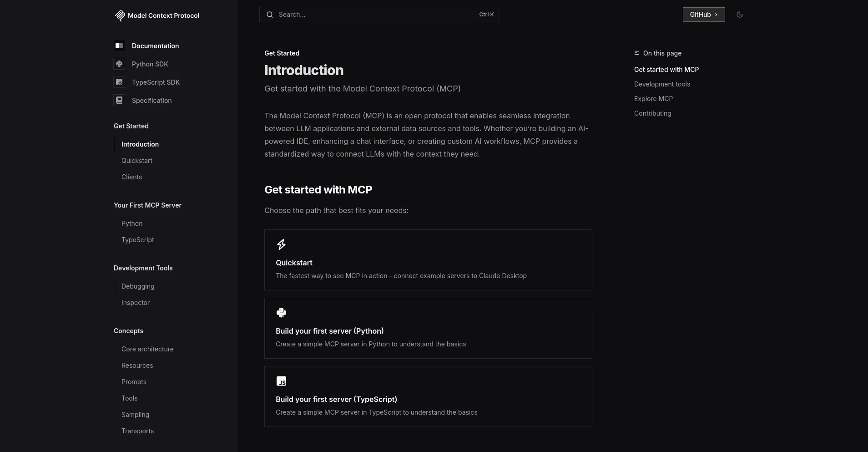Image resolution: width=868 pixels, height=452 pixels.
Task: Click the Specification document icon
Action: [119, 100]
